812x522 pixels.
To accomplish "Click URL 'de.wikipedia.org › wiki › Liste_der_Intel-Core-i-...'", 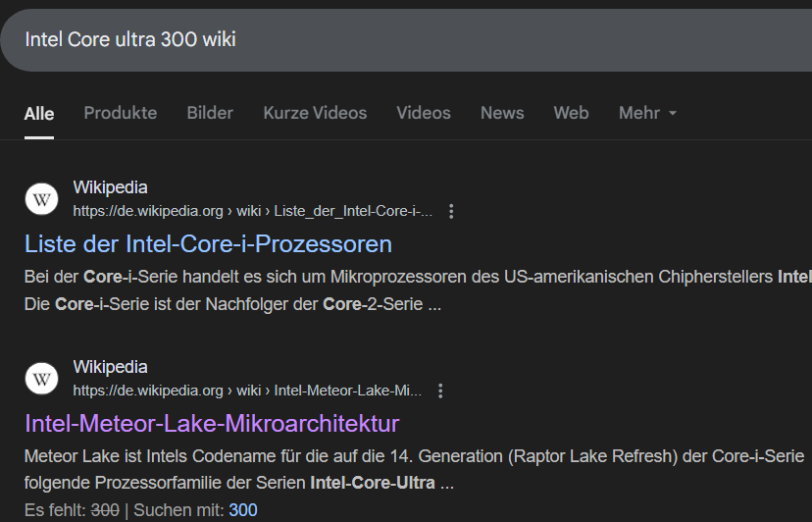I will click(x=252, y=212).
